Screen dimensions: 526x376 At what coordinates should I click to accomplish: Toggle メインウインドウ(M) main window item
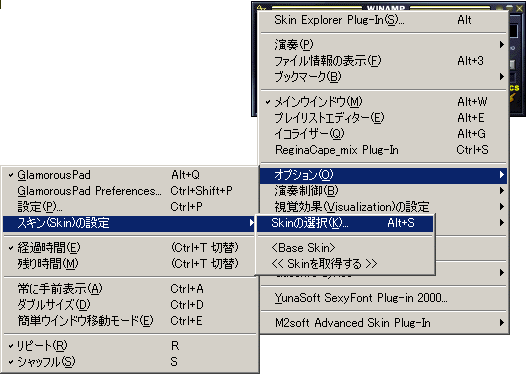pos(383,101)
